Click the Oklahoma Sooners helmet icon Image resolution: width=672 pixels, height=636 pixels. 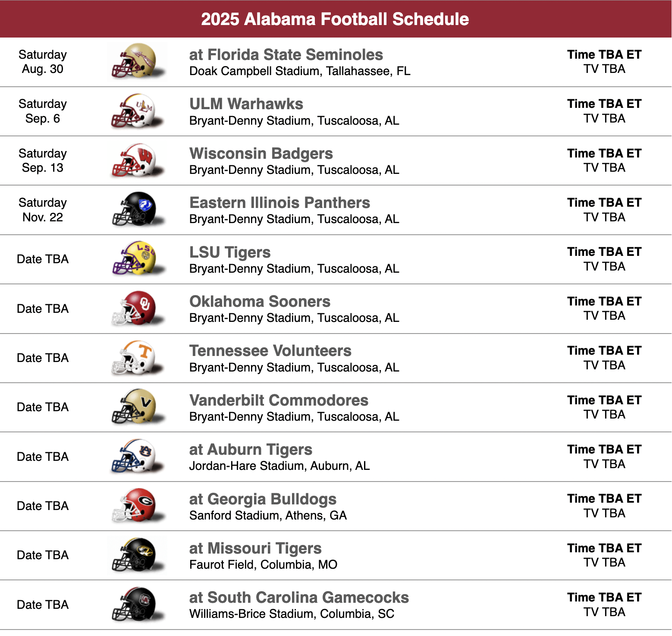[x=137, y=309]
